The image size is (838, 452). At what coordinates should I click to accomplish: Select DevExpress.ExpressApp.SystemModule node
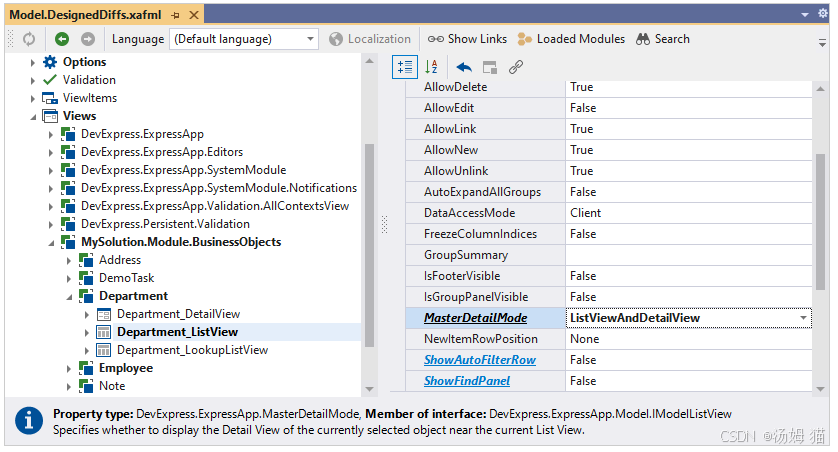[x=183, y=170]
